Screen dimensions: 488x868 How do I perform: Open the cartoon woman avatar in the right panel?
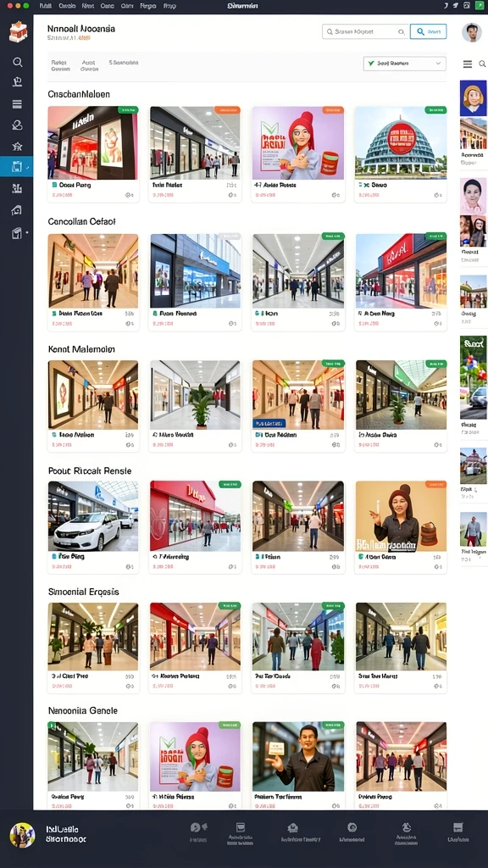pyautogui.click(x=474, y=98)
